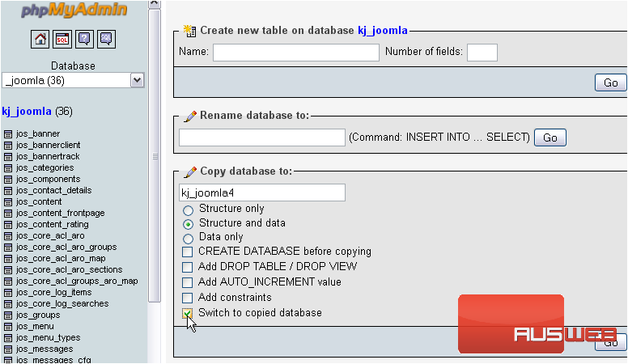The image size is (628, 364).
Task: Select the Data only radio option
Action: (188, 238)
